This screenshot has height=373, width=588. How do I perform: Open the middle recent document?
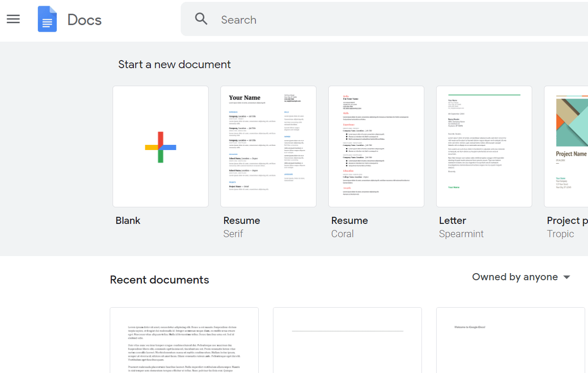[x=347, y=340]
